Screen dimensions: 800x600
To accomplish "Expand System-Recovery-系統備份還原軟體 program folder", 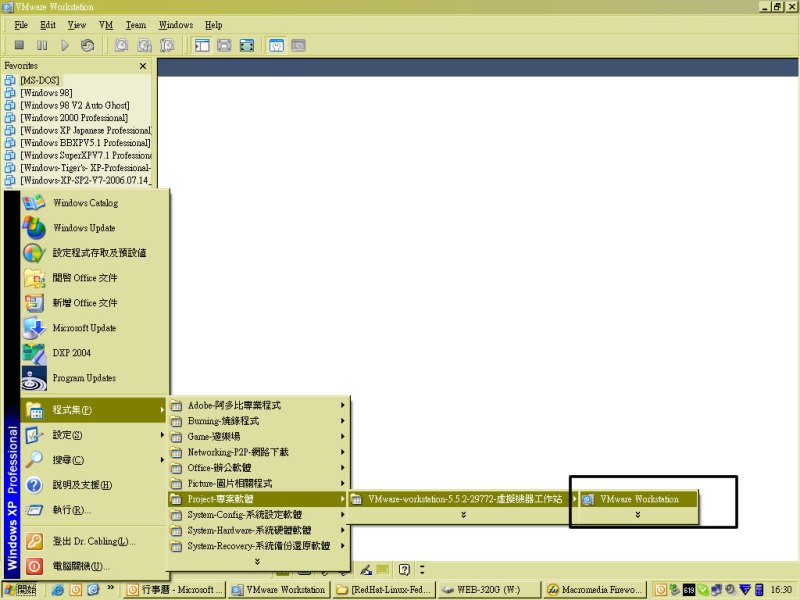I will click(258, 546).
